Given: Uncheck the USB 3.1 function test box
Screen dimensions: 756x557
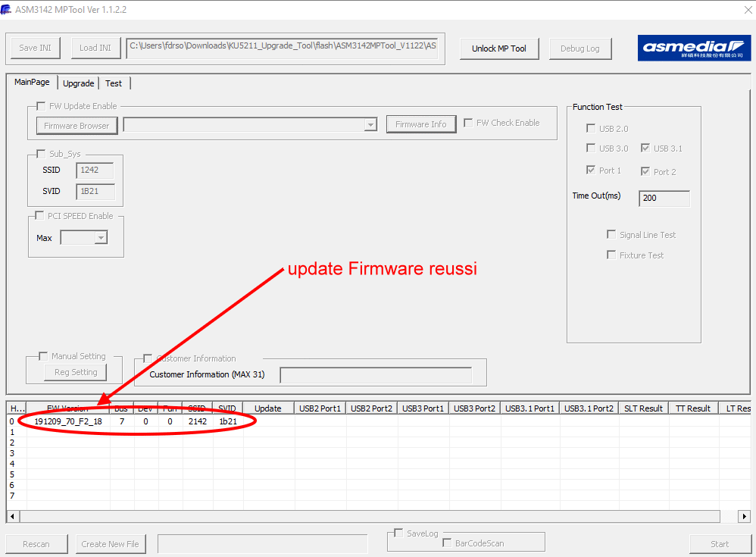Looking at the screenshot, I should pos(645,148).
